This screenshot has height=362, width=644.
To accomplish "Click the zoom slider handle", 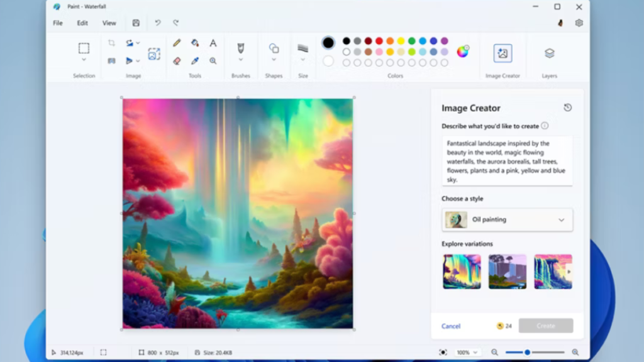I will (528, 352).
